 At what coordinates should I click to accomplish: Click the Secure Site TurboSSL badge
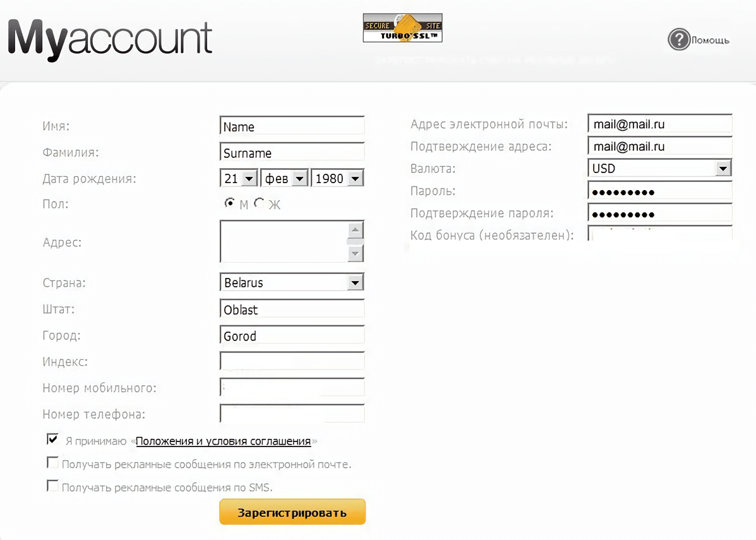click(402, 28)
